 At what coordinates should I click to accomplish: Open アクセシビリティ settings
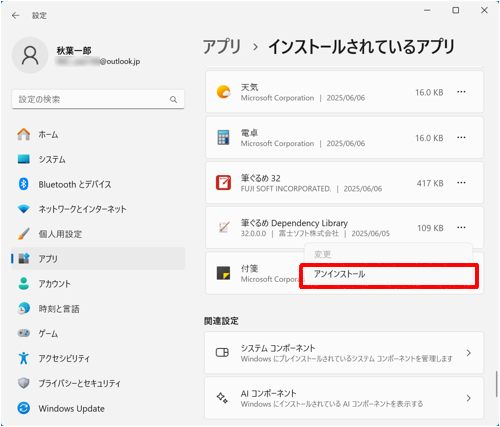(98, 358)
